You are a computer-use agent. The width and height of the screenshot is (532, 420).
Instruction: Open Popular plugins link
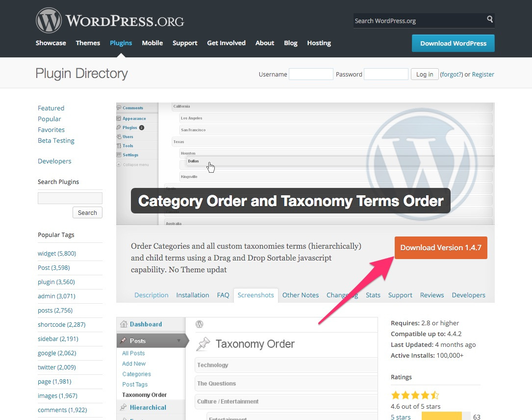50,119
